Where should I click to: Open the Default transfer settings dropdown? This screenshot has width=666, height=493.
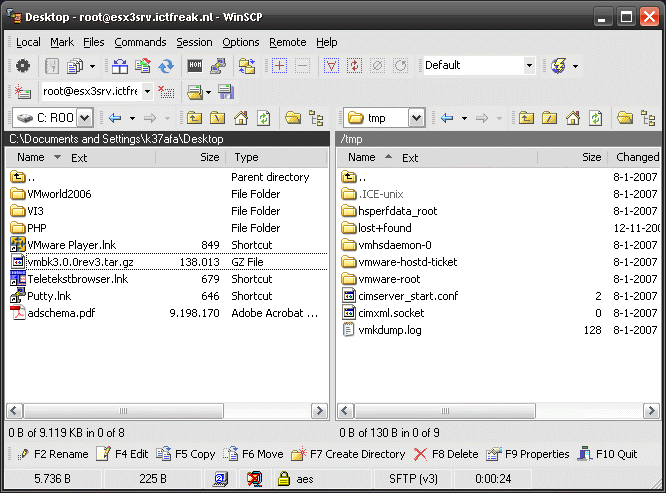click(x=530, y=66)
